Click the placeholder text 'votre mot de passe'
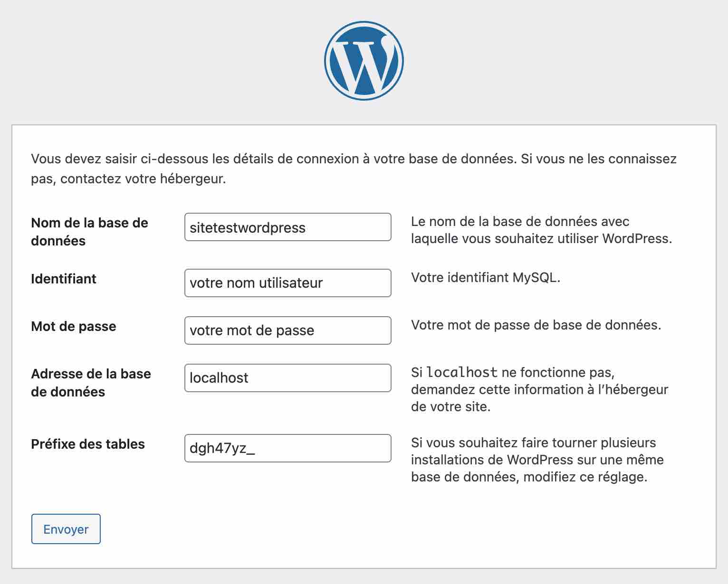 click(251, 330)
